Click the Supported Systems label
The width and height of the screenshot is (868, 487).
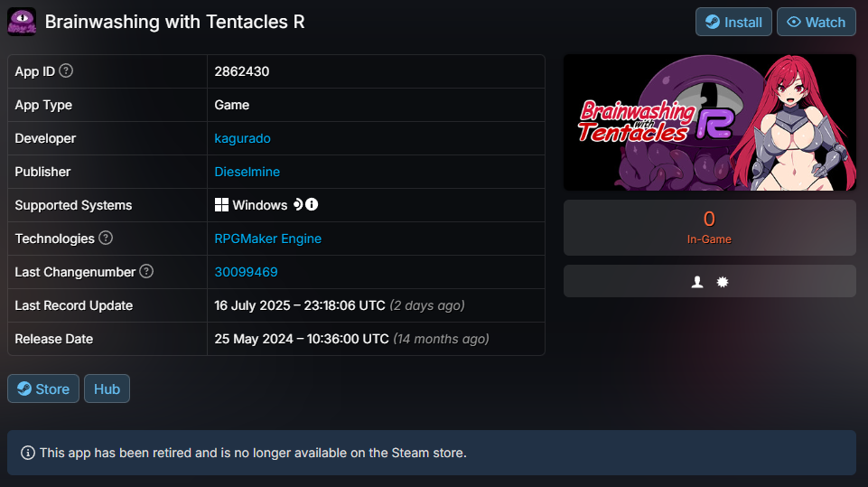tap(74, 205)
